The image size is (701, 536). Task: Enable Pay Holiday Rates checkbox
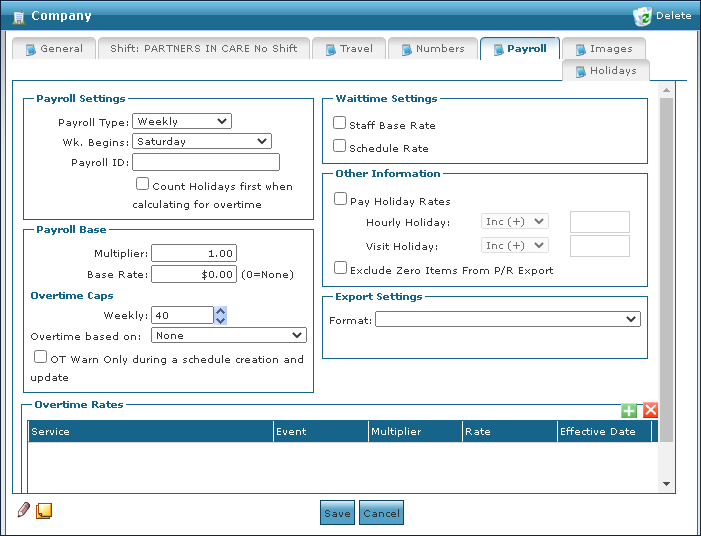[x=340, y=198]
